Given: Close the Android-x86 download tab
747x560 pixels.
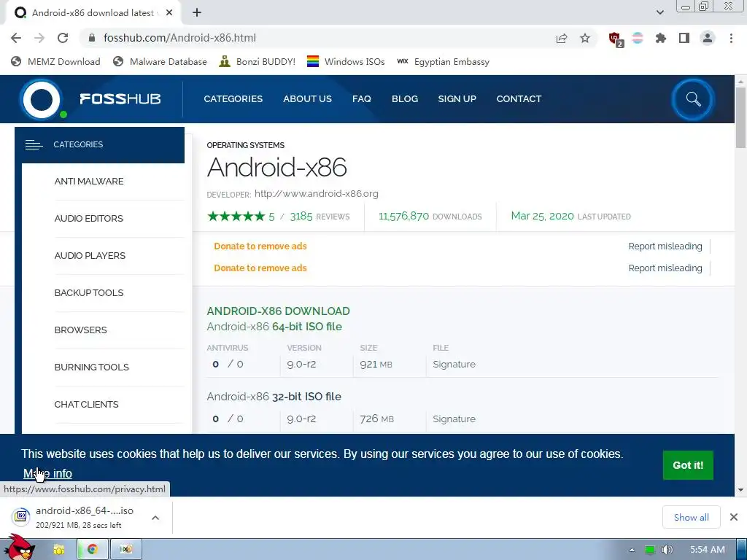Looking at the screenshot, I should click(x=169, y=13).
